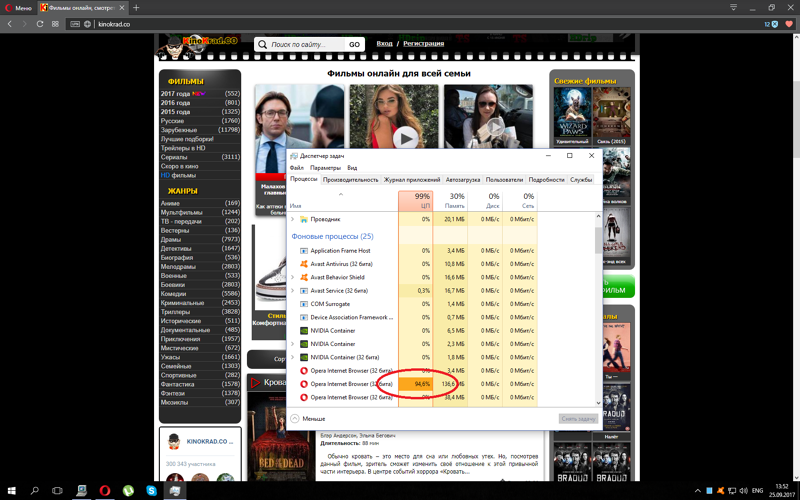Select the Avast Antivirus (32 бита) icon
The image size is (800, 500).
304,264
